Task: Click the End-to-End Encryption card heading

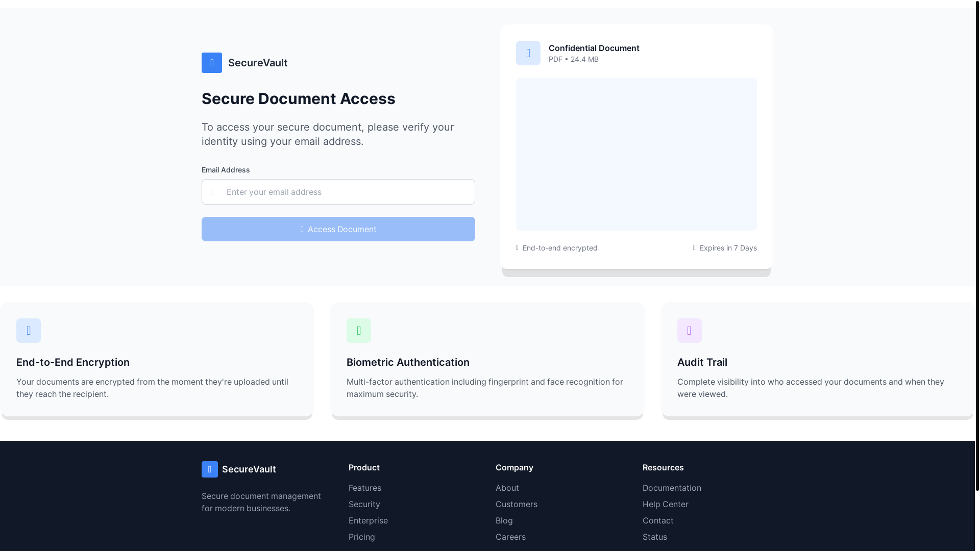Action: pos(73,362)
